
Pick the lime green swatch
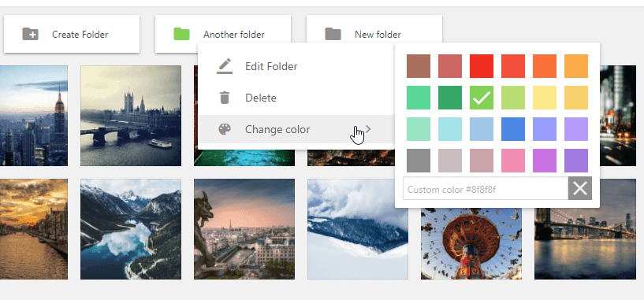click(x=513, y=98)
